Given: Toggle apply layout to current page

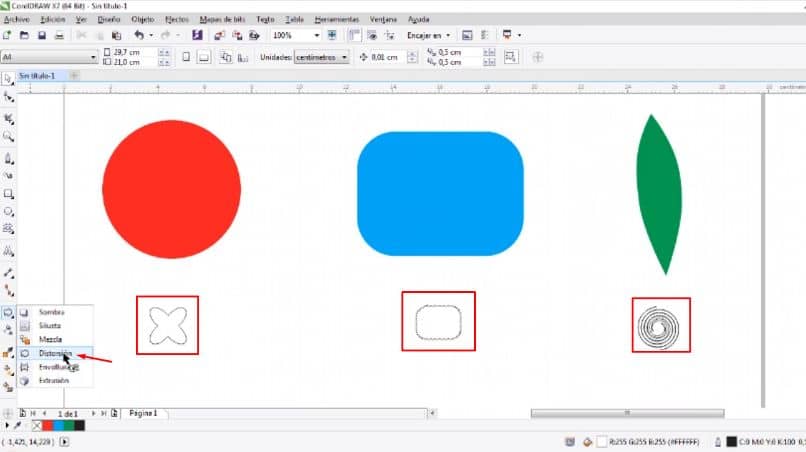Looking at the screenshot, I should pyautogui.click(x=243, y=58).
